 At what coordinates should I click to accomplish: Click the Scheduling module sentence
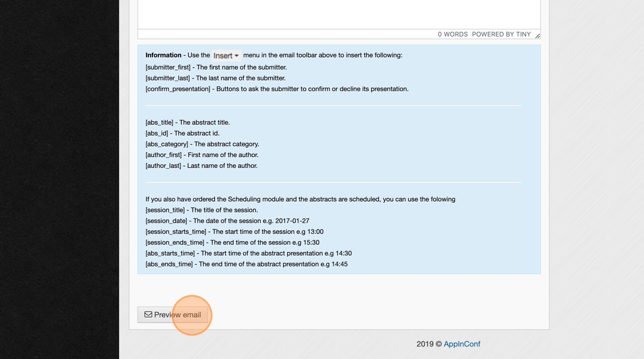click(300, 199)
